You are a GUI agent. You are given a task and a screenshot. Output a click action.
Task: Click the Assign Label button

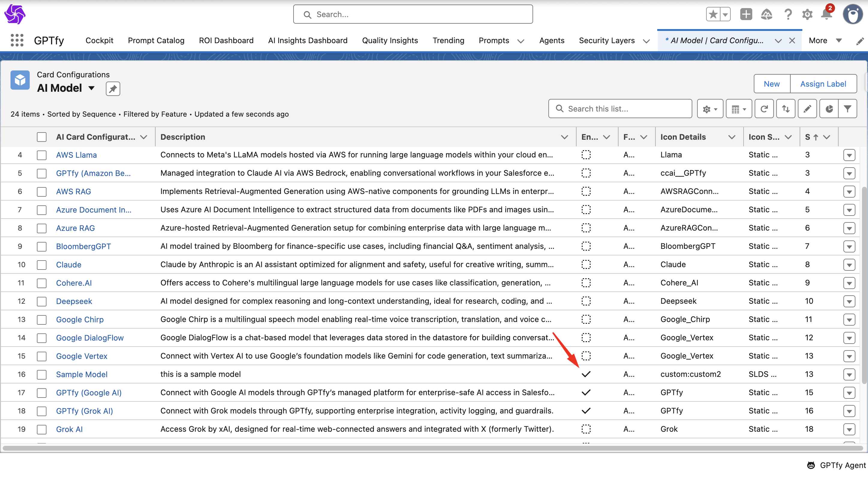[823, 84]
